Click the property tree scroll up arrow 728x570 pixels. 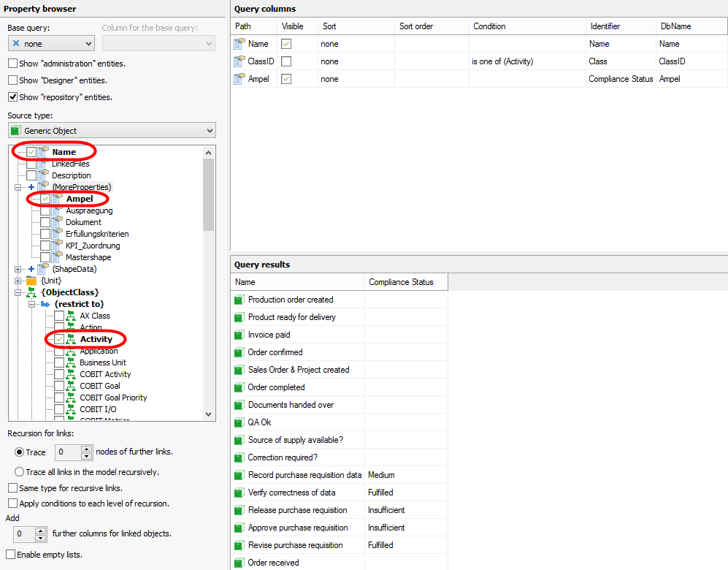pyautogui.click(x=208, y=153)
